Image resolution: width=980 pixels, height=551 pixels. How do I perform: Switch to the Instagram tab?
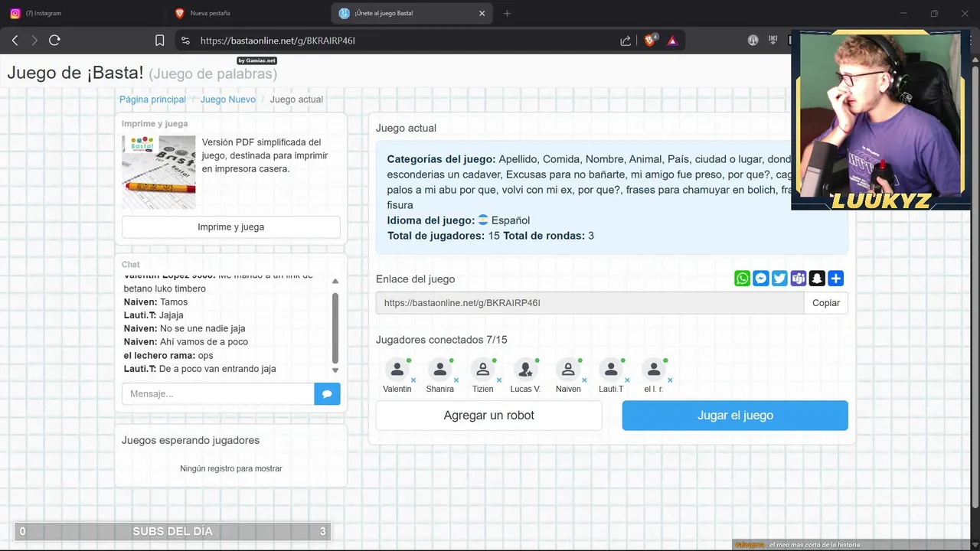pos(83,13)
